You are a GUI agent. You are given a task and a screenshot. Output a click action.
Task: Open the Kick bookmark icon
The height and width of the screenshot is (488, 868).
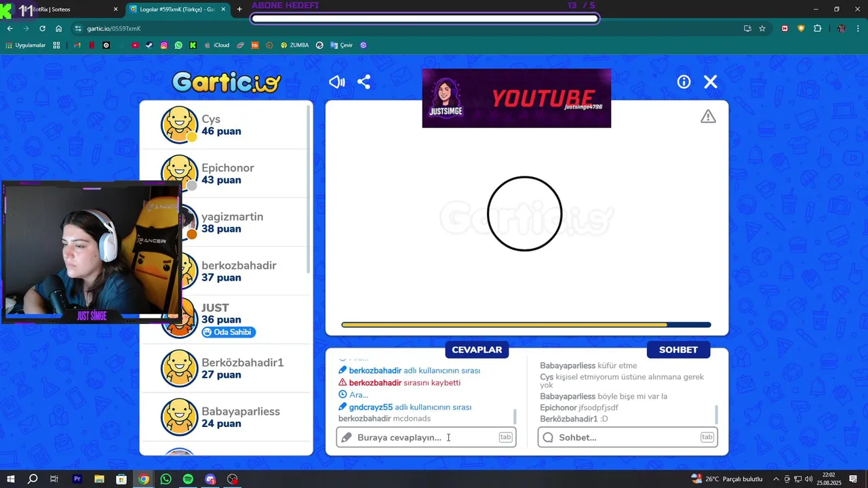pyautogui.click(x=193, y=45)
